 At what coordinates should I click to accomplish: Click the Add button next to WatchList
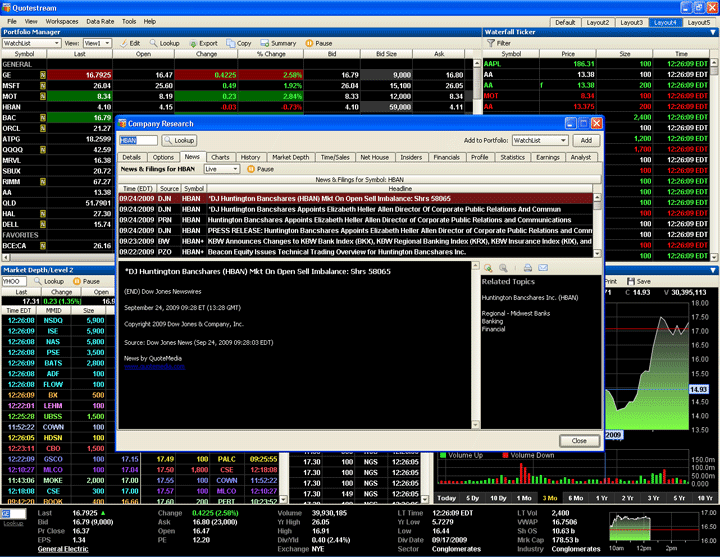[x=586, y=140]
